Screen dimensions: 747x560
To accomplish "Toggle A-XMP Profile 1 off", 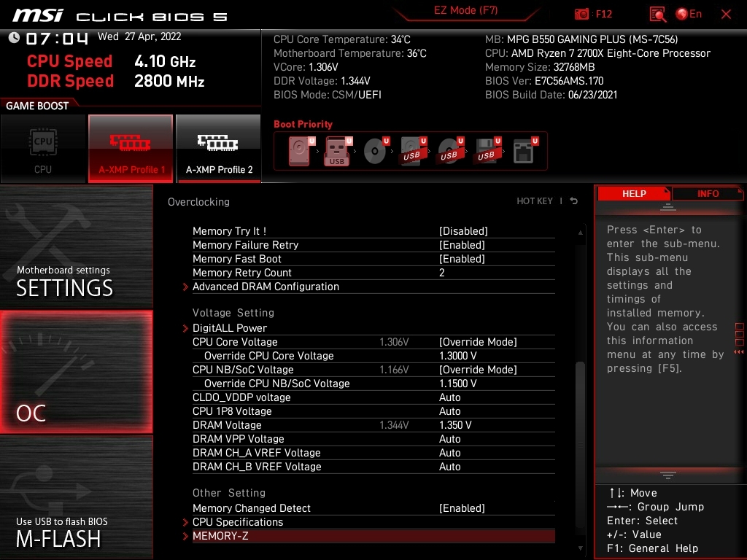I will (131, 148).
